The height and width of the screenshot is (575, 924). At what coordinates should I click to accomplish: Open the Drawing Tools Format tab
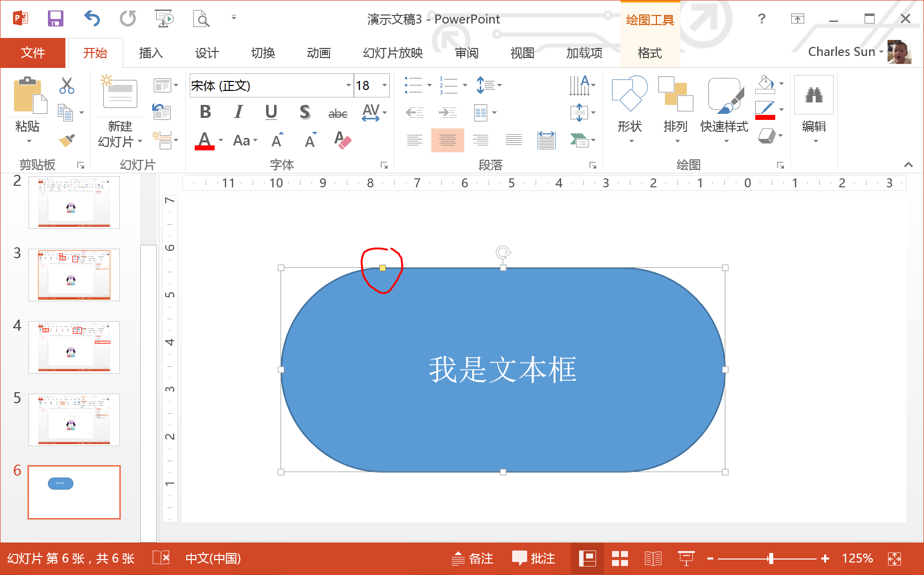coord(650,52)
